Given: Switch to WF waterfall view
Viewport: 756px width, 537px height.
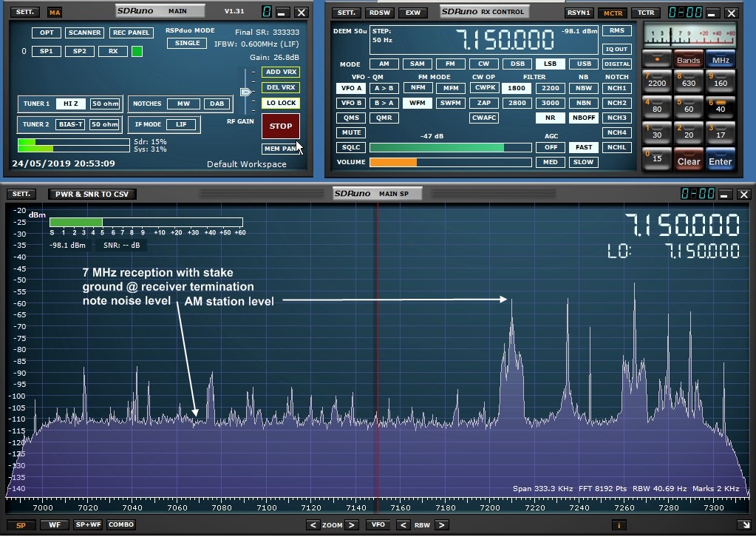Looking at the screenshot, I should tap(55, 525).
